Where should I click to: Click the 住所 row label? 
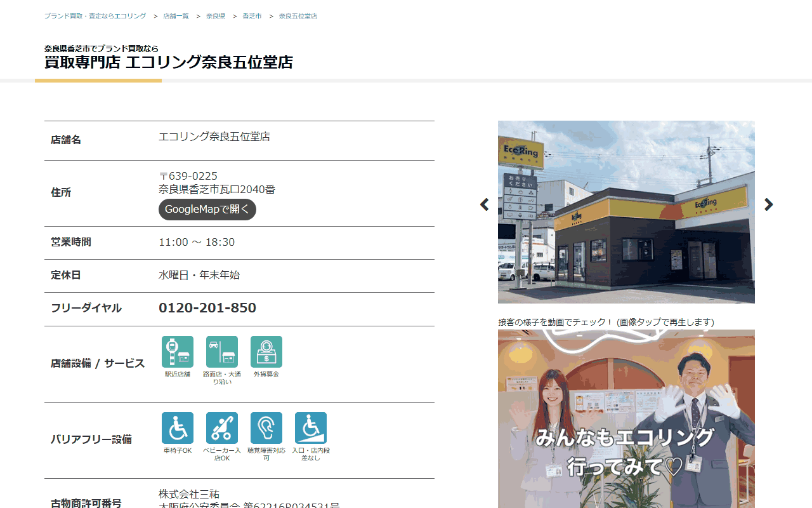click(x=61, y=192)
